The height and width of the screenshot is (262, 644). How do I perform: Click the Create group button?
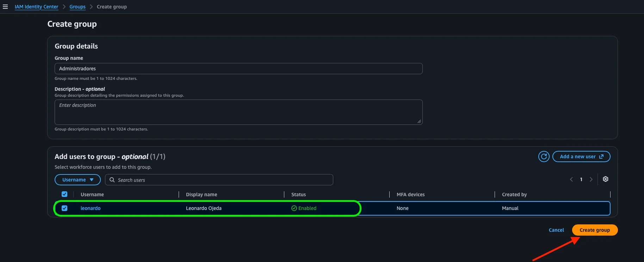pyautogui.click(x=595, y=230)
